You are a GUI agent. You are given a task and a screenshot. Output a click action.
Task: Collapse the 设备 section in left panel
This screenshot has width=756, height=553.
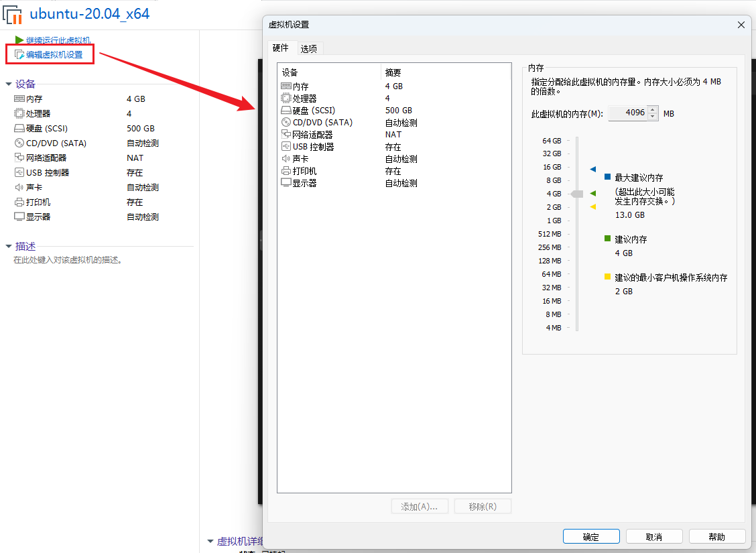click(x=9, y=84)
